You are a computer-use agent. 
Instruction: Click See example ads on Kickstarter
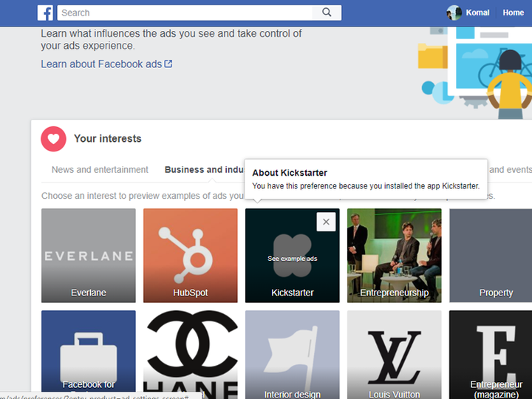292,259
